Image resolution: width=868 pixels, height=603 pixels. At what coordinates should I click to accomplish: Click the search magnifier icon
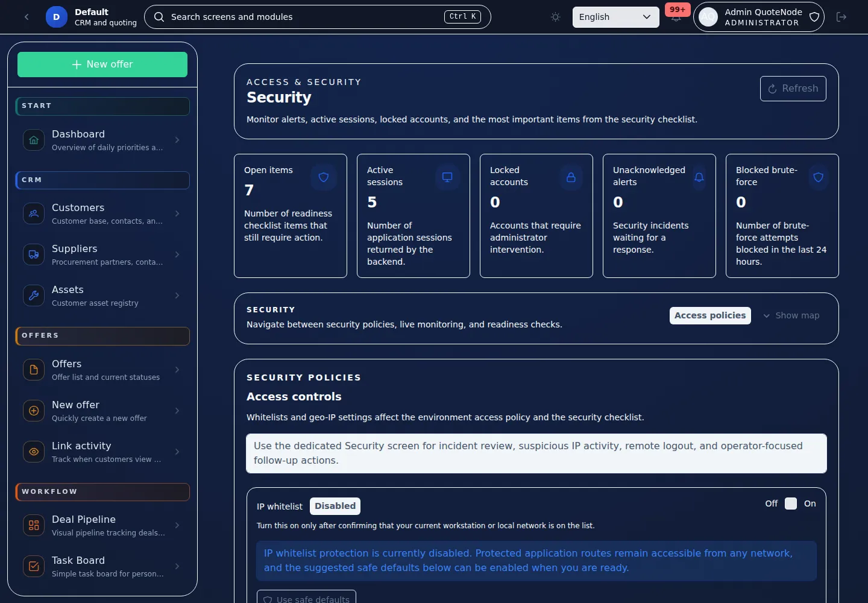(x=159, y=17)
